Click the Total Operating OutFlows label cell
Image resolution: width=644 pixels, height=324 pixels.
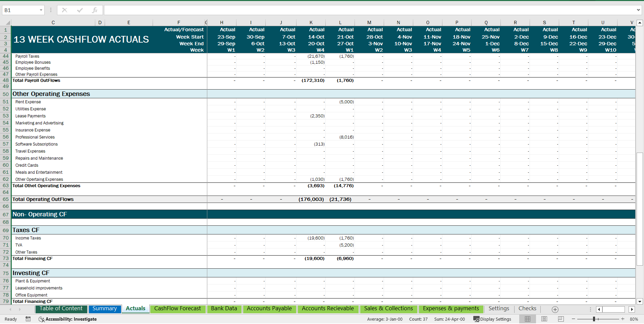click(43, 199)
